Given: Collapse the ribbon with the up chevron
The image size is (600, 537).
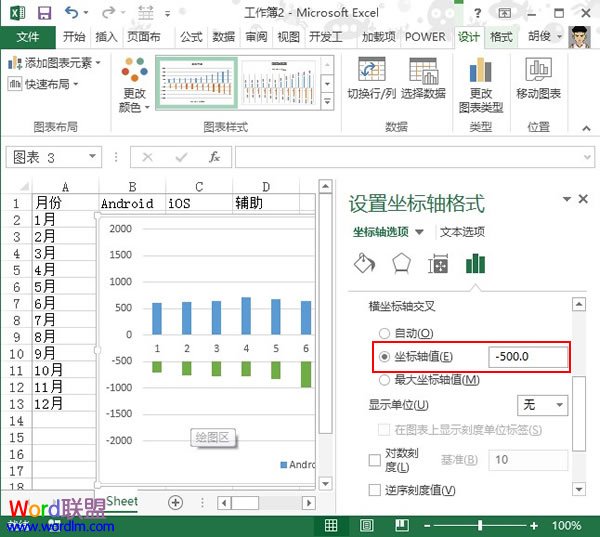Looking at the screenshot, I should pos(586,128).
